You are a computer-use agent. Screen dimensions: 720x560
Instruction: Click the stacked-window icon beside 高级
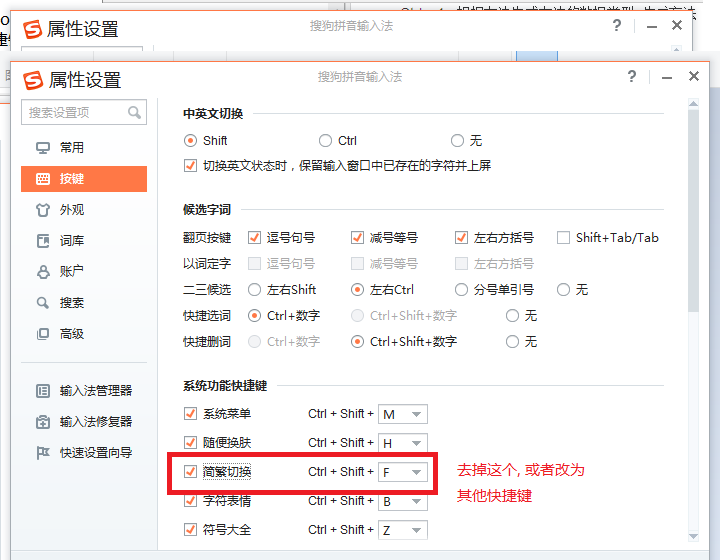(43, 334)
